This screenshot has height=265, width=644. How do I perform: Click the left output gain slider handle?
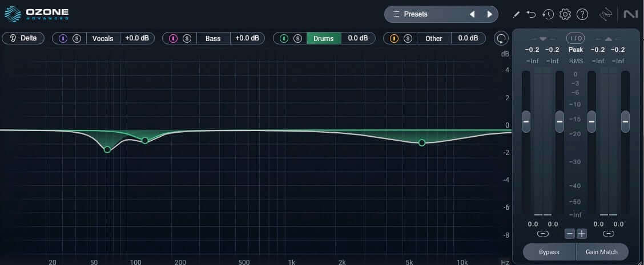[592, 121]
